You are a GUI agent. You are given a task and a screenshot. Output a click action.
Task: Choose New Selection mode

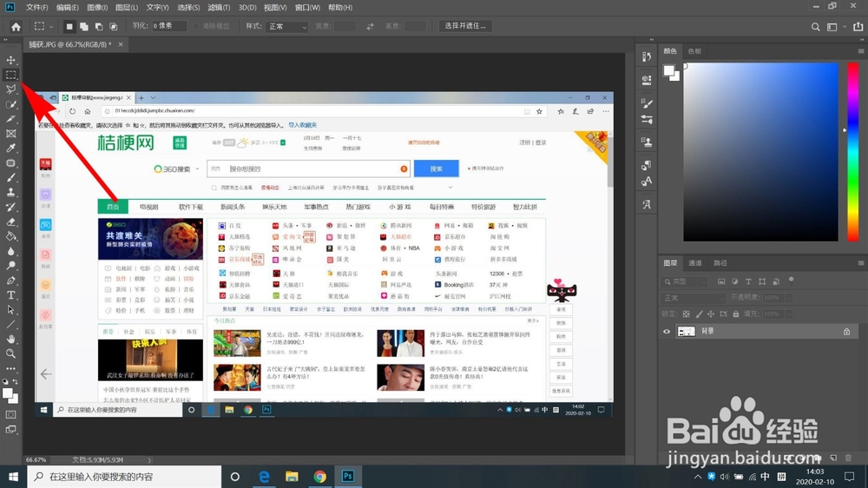pos(69,26)
